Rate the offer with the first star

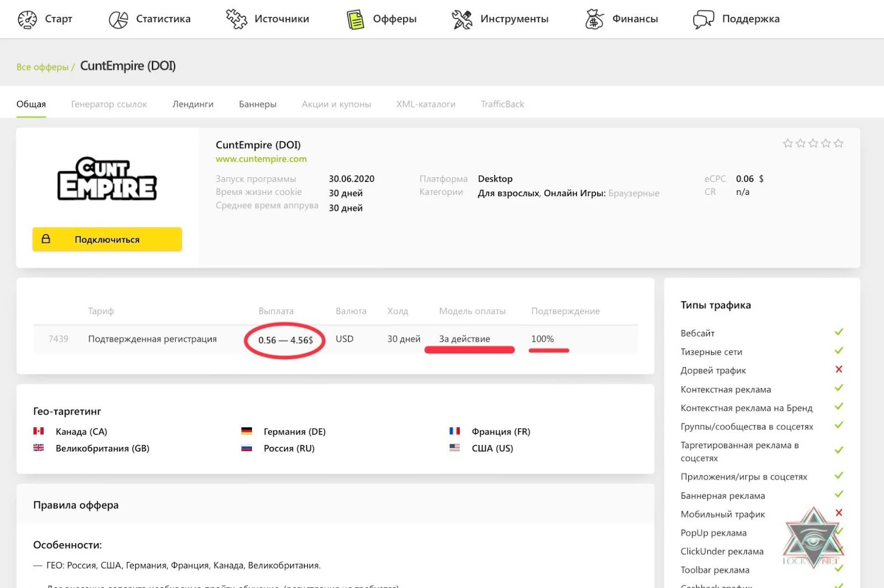[788, 144]
